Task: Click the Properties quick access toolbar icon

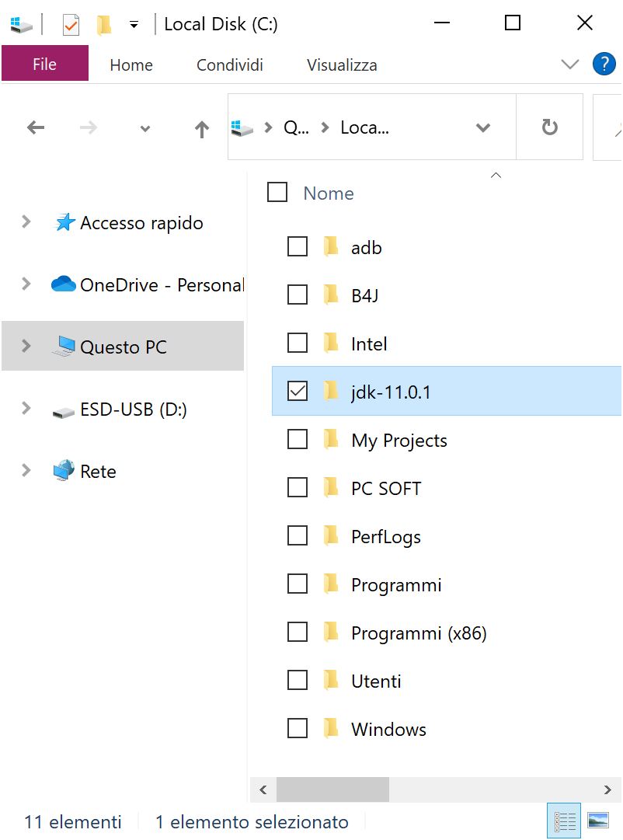Action: 71,25
